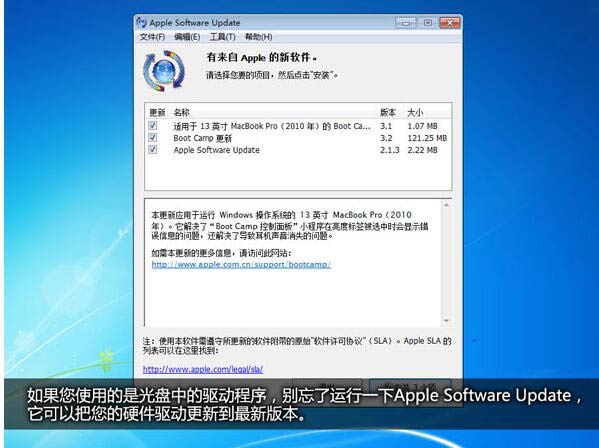Open the 工具(T) menu
Image resolution: width=599 pixels, height=448 pixels.
pyautogui.click(x=222, y=37)
